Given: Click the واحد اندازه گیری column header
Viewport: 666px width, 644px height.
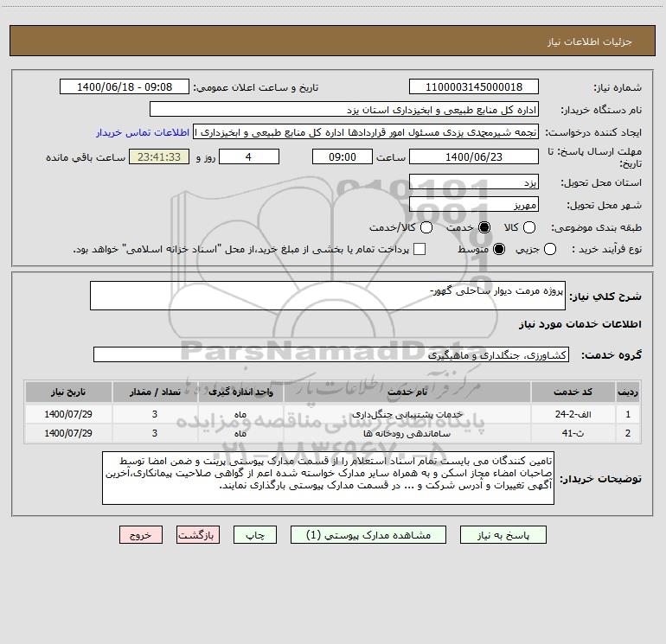Looking at the screenshot, I should (x=240, y=392).
